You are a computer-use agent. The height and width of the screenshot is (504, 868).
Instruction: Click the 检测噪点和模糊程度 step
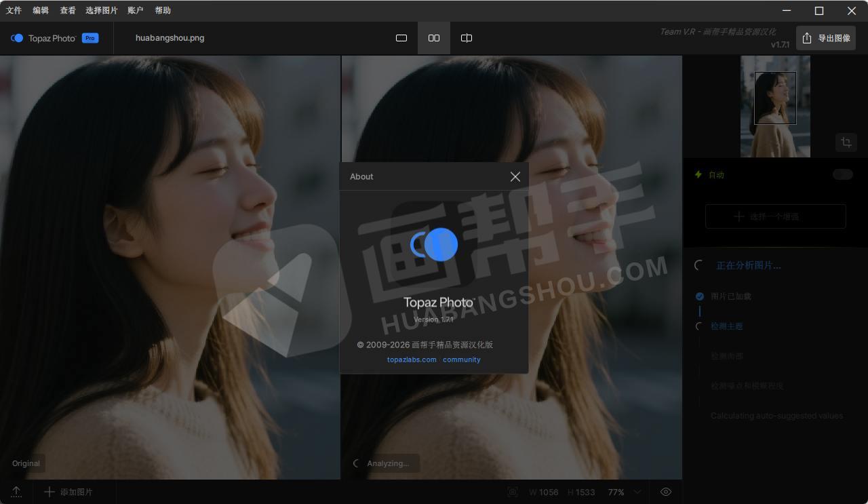point(747,386)
